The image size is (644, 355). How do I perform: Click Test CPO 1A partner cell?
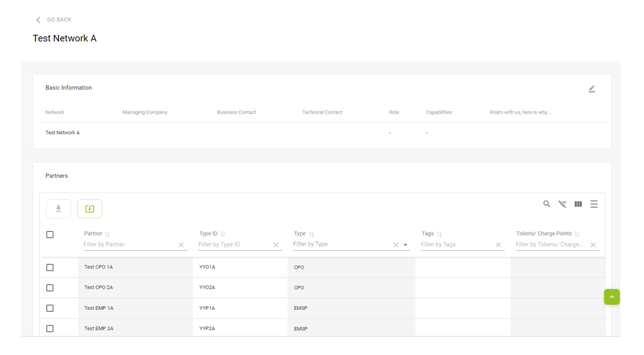[x=136, y=267]
